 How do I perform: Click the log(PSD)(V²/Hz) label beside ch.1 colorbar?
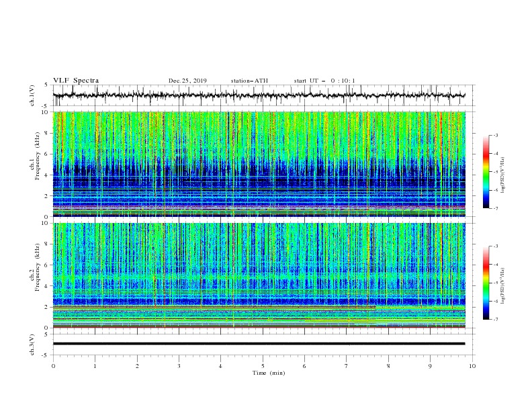pyautogui.click(x=503, y=175)
